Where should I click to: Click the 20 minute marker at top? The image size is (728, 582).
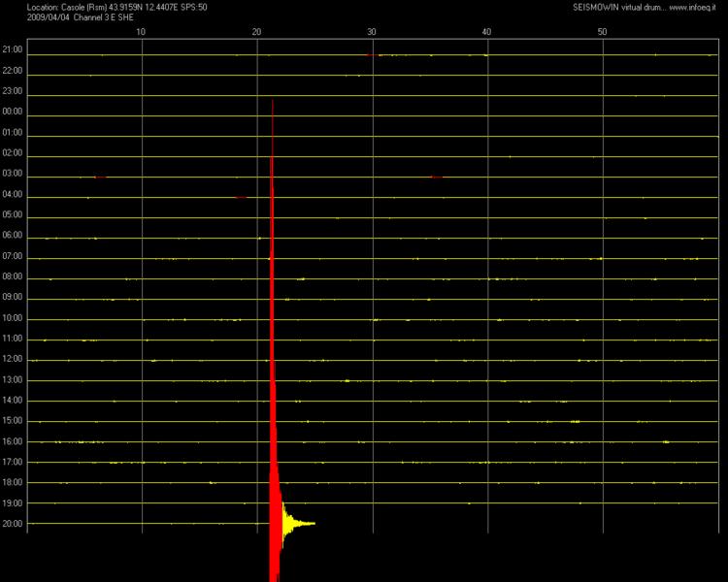(256, 32)
